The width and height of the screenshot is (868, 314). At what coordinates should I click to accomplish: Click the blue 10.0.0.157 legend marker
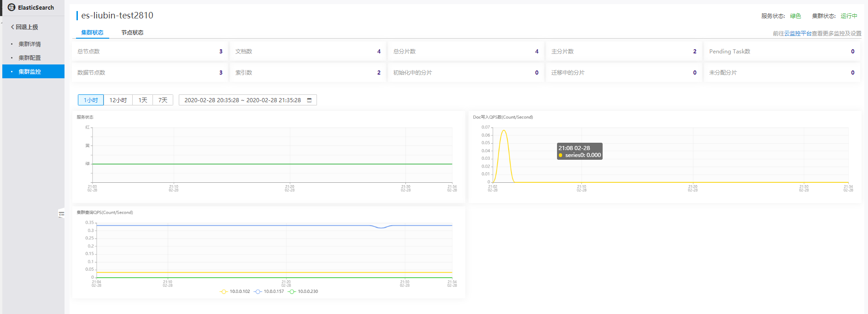tap(258, 291)
